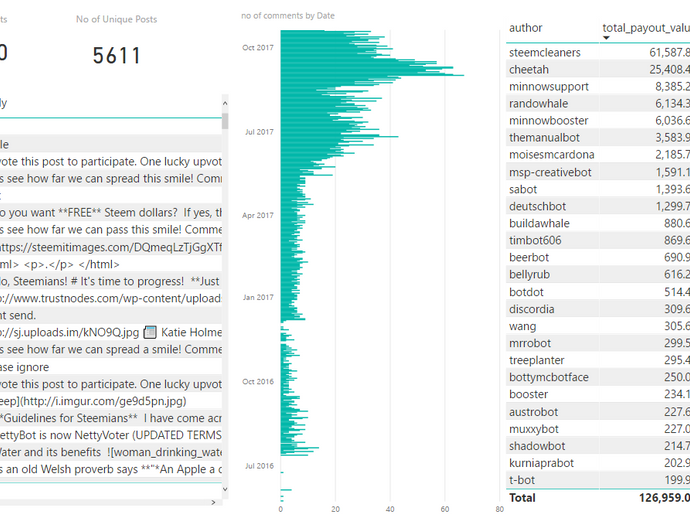Click the steemitimages.com URL body row
690x518 pixels.
pos(111,247)
